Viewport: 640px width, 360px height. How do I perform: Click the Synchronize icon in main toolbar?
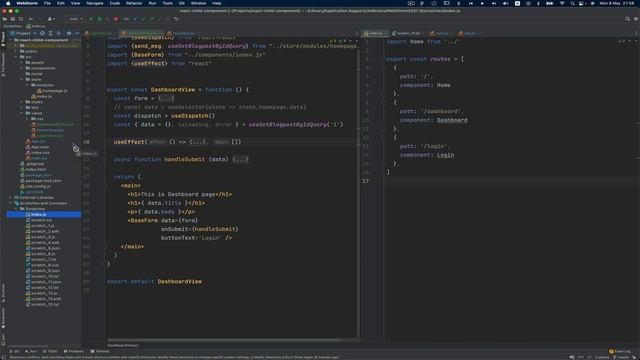pyautogui.click(x=21, y=19)
